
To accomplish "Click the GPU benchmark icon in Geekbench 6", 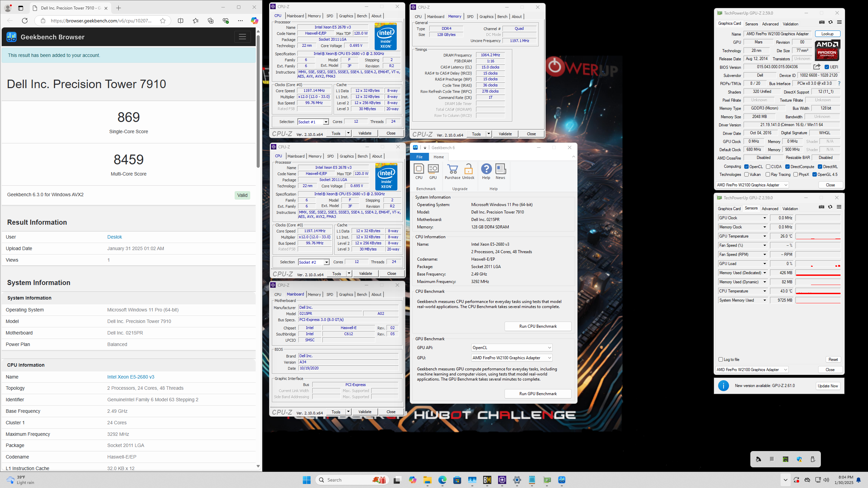I will point(433,171).
